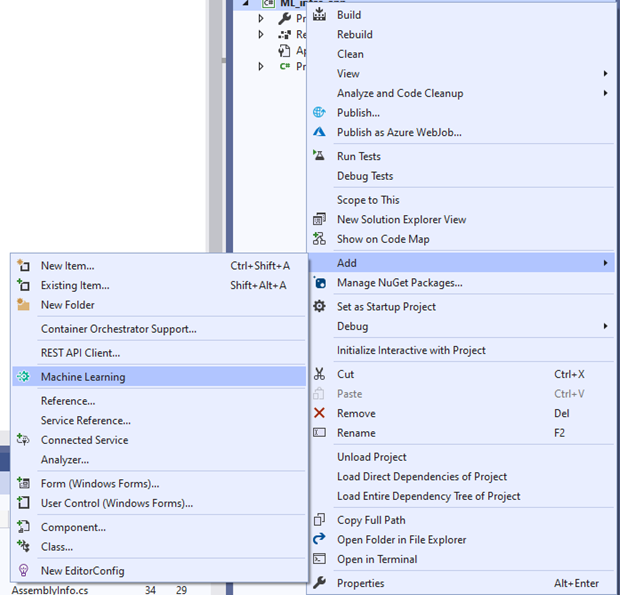The height and width of the screenshot is (595, 620).
Task: Click the User Control icon
Action: [23, 503]
